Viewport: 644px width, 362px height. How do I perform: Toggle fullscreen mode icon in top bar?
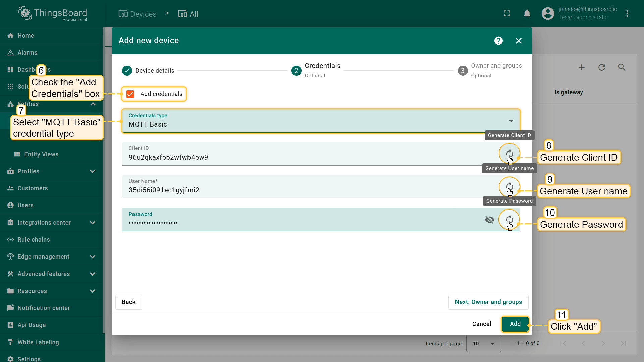coord(507,14)
